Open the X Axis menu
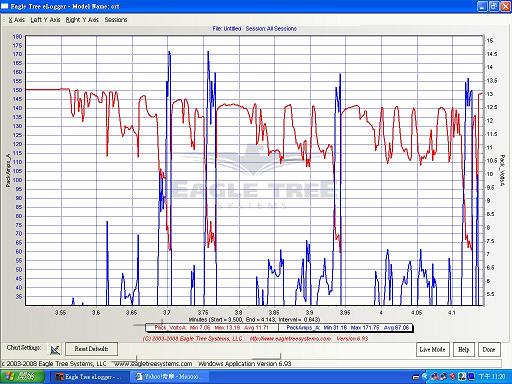The image size is (512, 384). 16,20
